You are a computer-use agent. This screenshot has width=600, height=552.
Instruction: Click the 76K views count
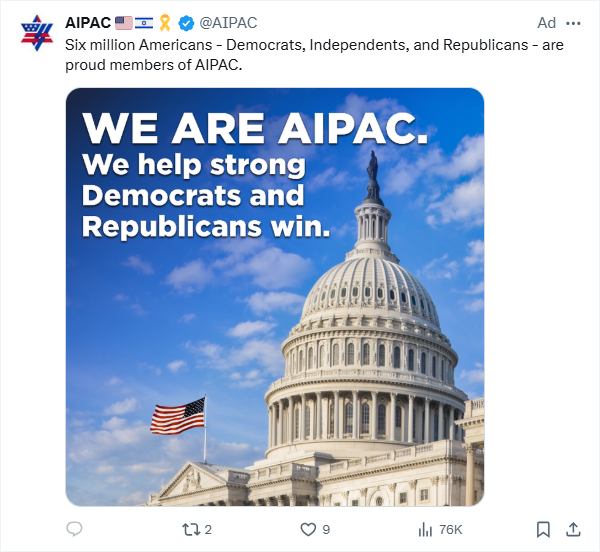coord(450,529)
